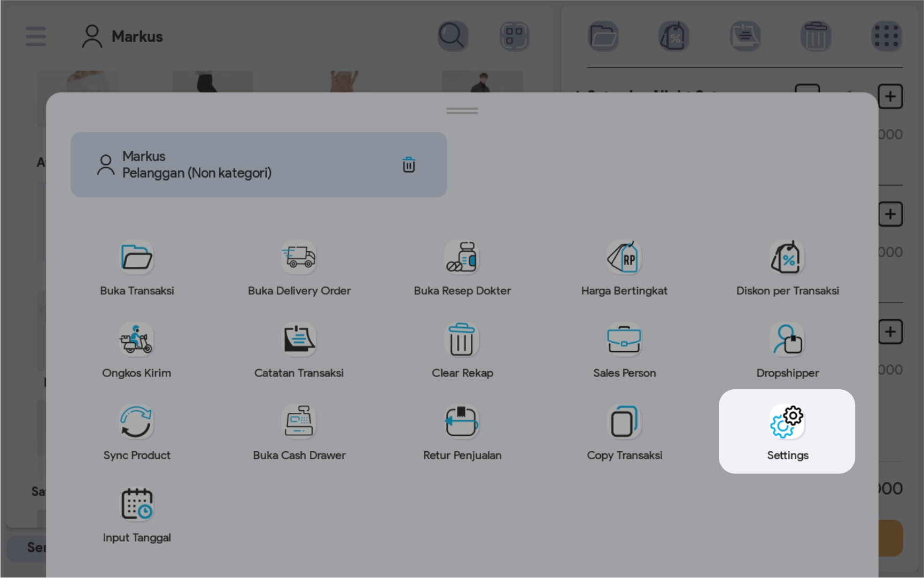Open Input Tanggal calendar
924x578 pixels.
point(137,505)
